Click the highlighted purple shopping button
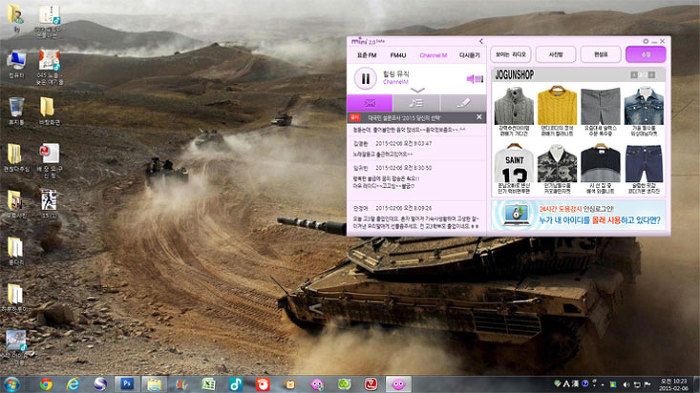This screenshot has width=700, height=393. (x=646, y=54)
